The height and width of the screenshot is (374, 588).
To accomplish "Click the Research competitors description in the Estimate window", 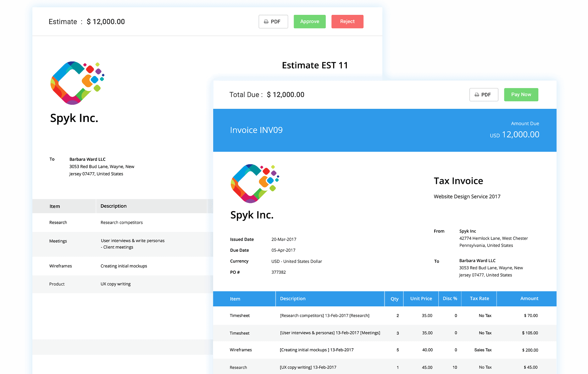I will point(122,223).
